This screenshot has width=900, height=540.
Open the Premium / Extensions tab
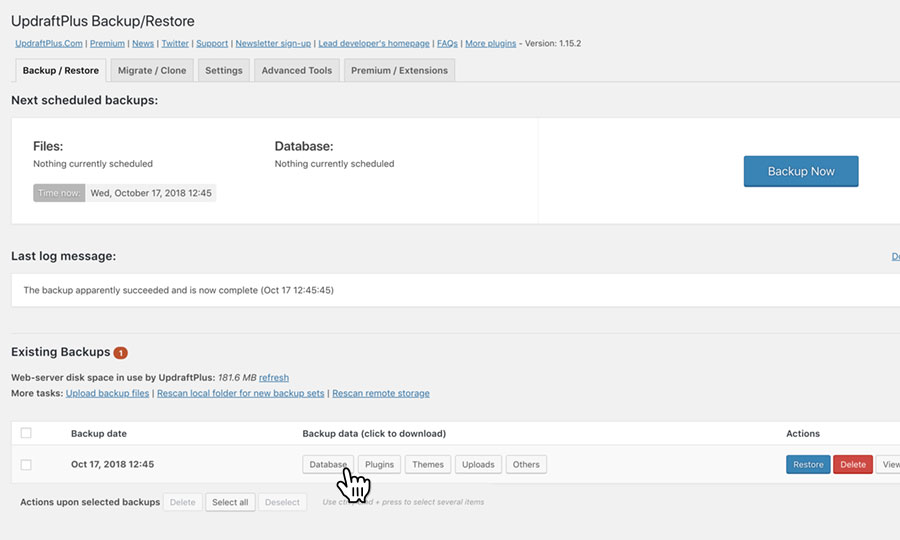click(x=399, y=71)
